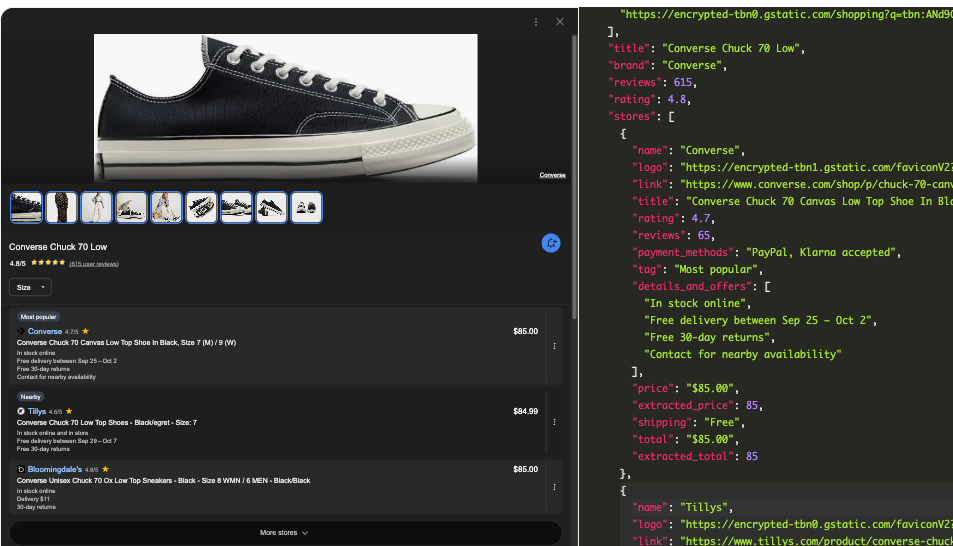
Task: Select the third thumbnail of model in white
Action: coord(96,207)
